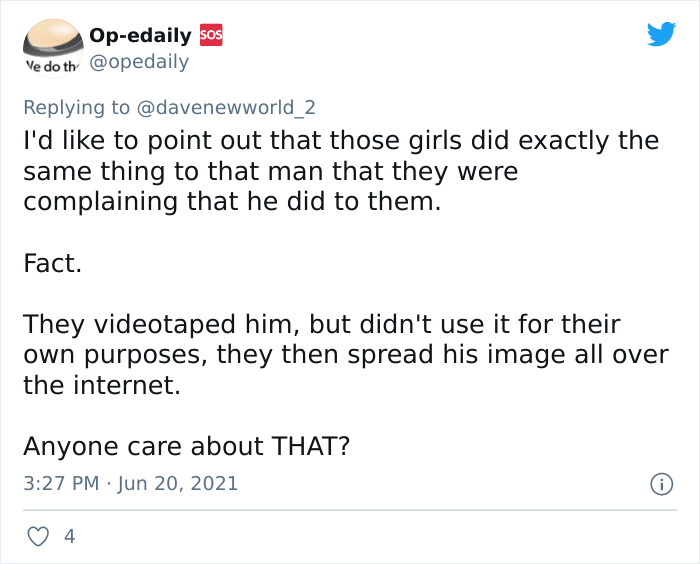The height and width of the screenshot is (564, 700).
Task: Click the red SOS badge beside the name
Action: coord(211,35)
